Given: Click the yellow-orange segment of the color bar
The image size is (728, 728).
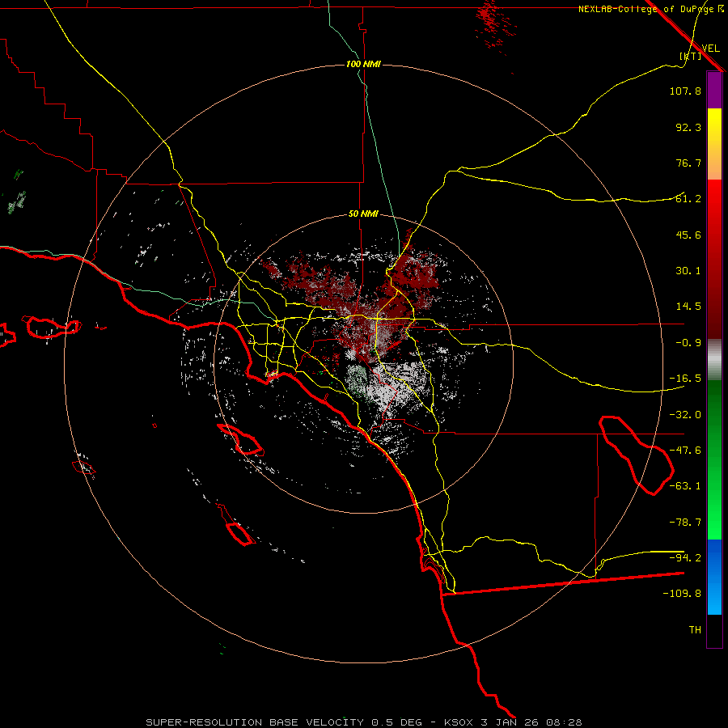Looking at the screenshot, I should (x=714, y=144).
